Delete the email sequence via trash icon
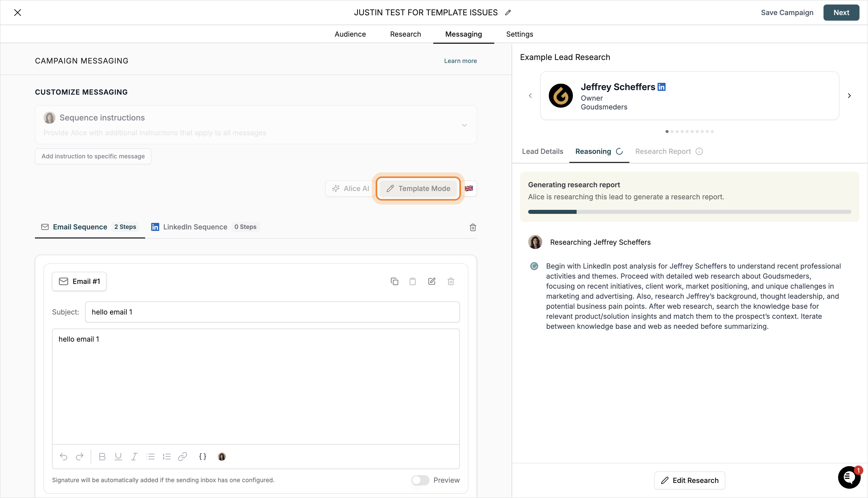868x498 pixels. coord(473,227)
